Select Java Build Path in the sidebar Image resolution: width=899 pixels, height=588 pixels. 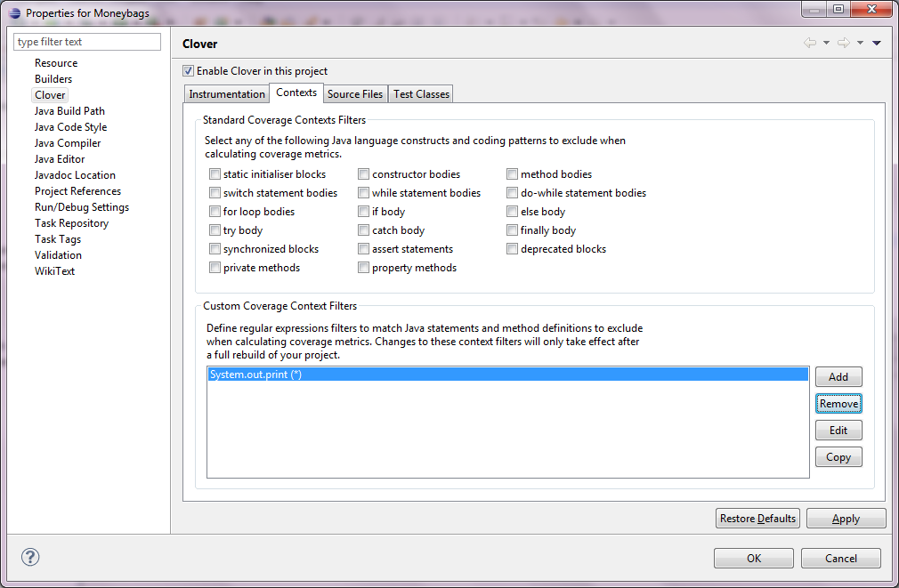click(69, 111)
